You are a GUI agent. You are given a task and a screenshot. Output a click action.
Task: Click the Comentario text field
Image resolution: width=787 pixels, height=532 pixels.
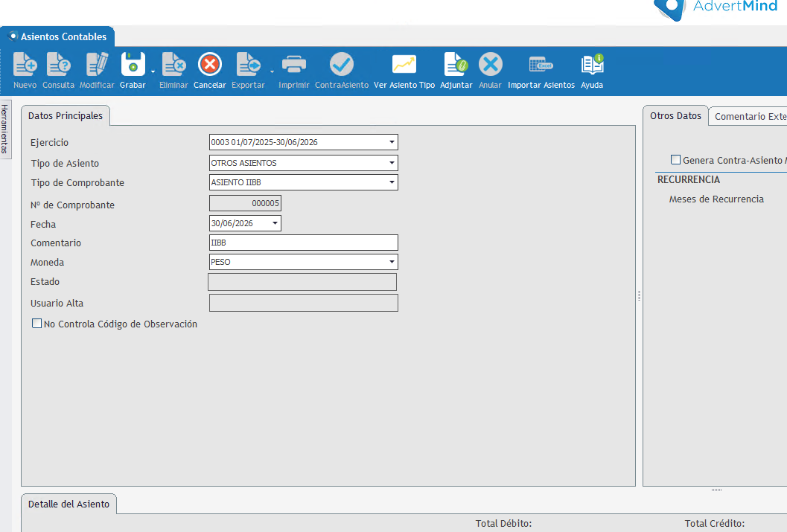point(303,243)
